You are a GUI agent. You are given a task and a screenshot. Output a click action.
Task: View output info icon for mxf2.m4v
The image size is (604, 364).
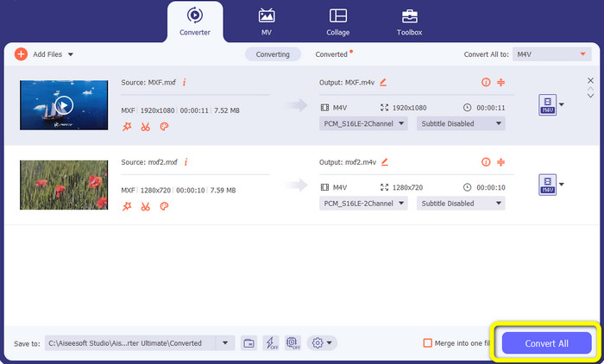(486, 162)
